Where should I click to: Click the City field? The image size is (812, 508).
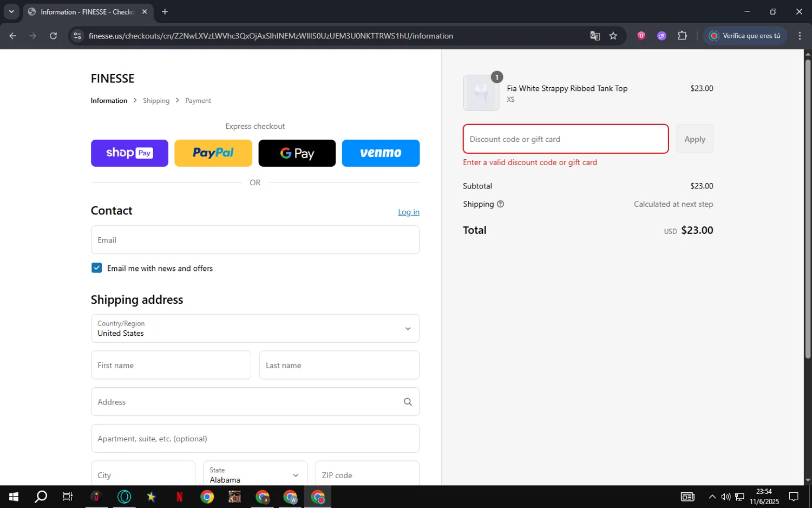[143, 474]
